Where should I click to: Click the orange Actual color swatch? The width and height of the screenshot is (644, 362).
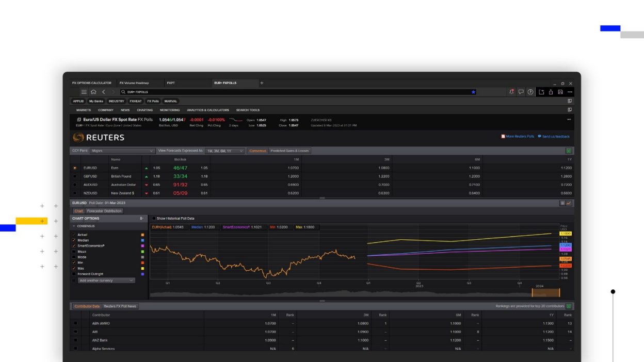click(x=142, y=235)
